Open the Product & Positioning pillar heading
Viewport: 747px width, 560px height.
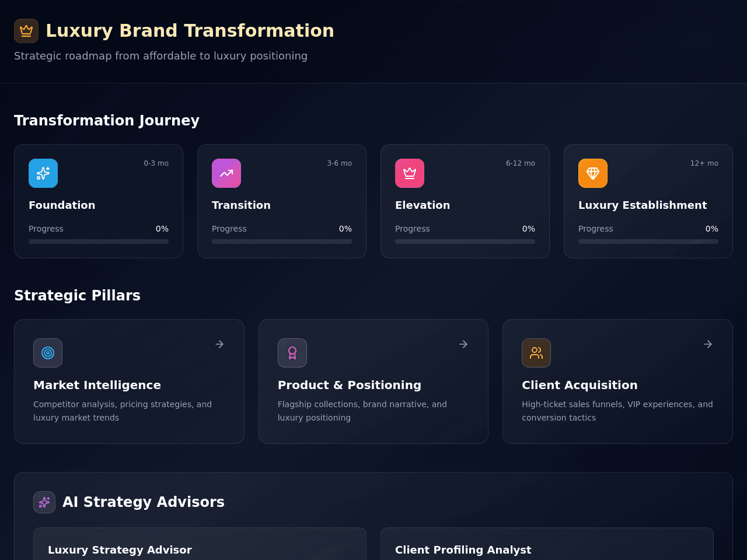click(350, 385)
